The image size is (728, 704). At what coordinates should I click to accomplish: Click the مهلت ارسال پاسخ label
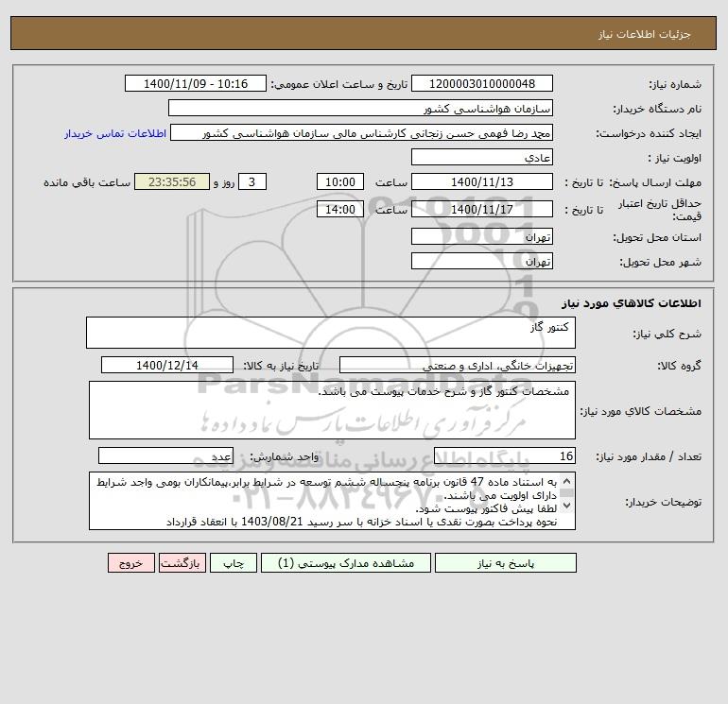click(x=655, y=182)
